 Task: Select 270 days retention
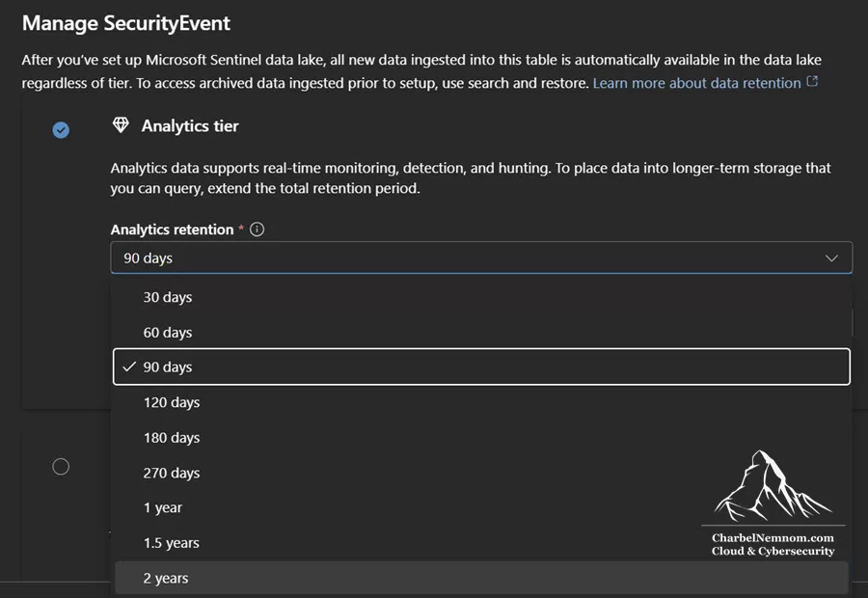tap(481, 474)
